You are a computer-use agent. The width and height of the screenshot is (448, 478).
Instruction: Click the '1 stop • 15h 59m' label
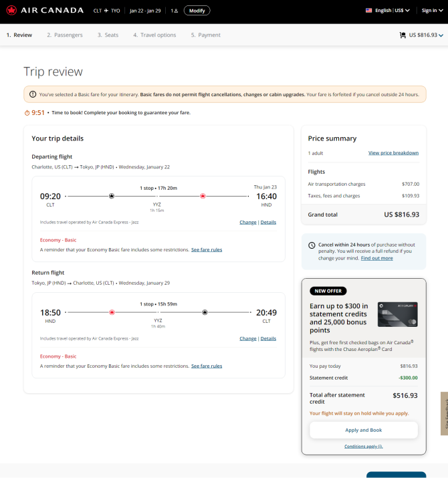pyautogui.click(x=158, y=304)
